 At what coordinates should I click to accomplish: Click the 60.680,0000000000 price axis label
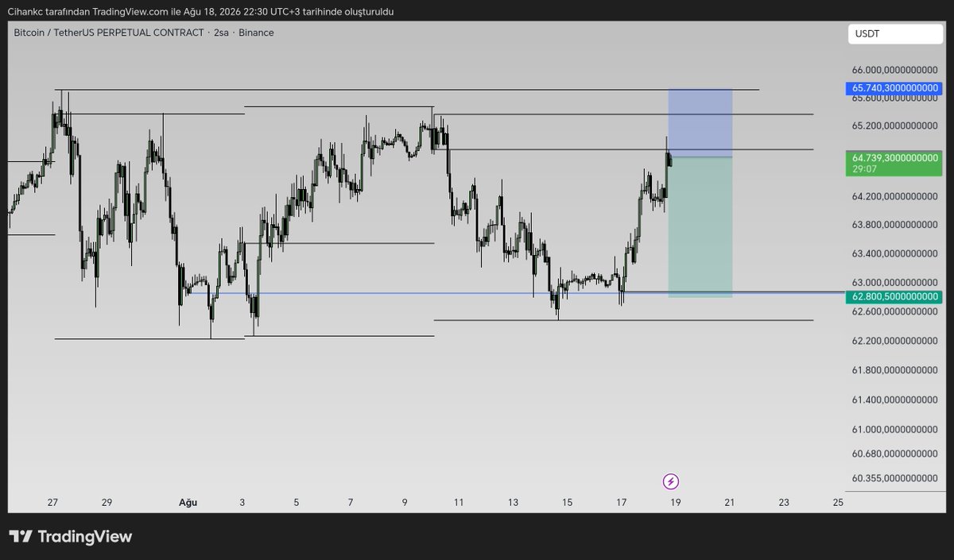tap(895, 454)
